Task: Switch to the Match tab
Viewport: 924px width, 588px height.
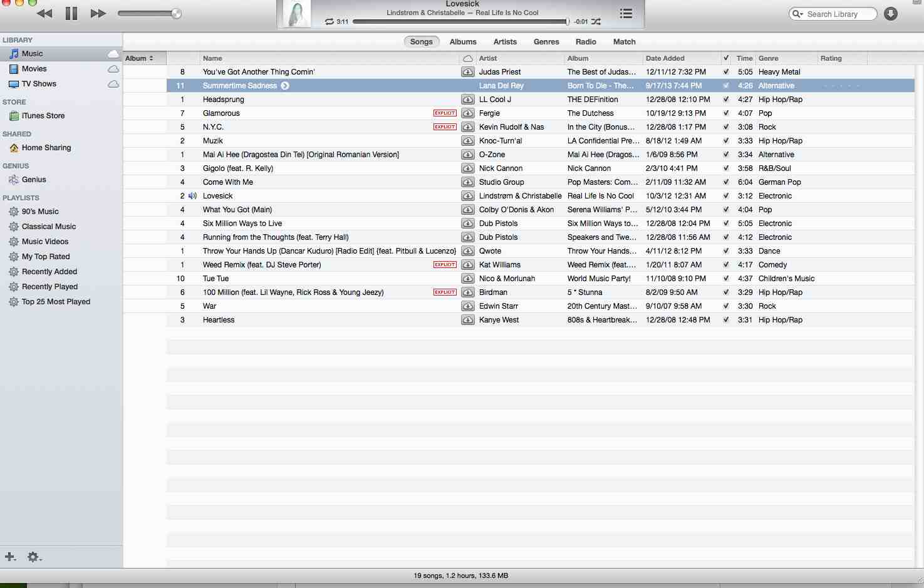Action: (624, 42)
